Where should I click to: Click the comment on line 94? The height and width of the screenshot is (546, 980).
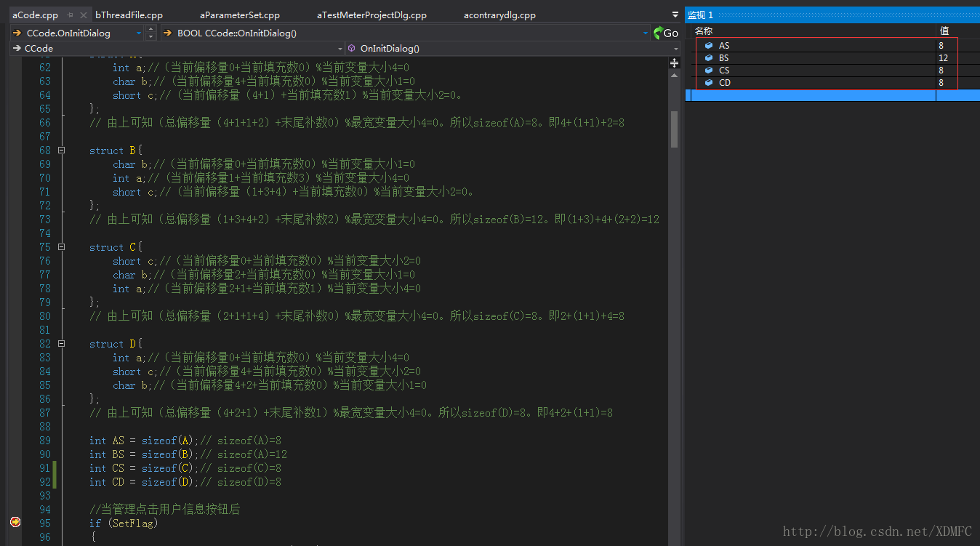[x=165, y=509]
